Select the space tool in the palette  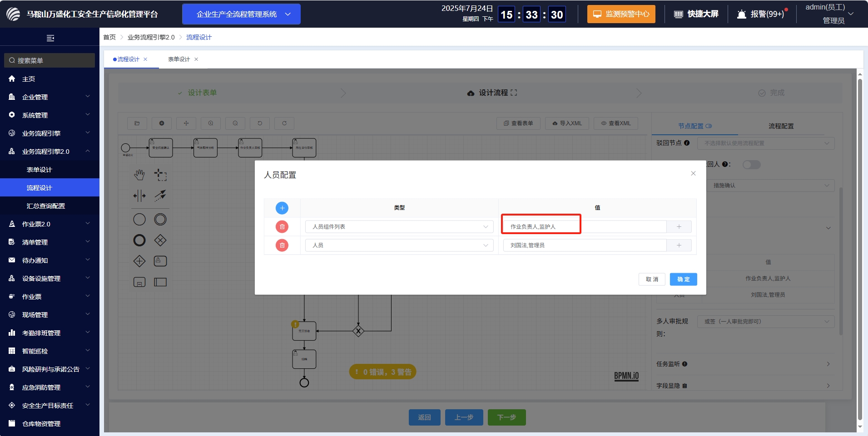pos(139,196)
